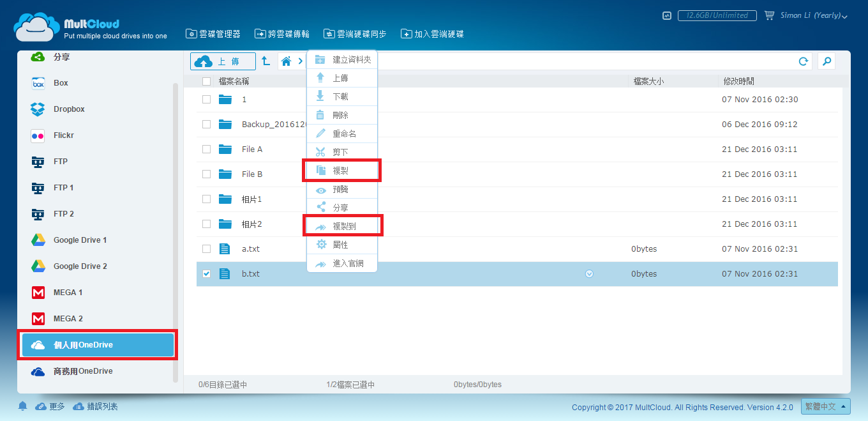Check the a.txt file checkbox

click(x=206, y=249)
